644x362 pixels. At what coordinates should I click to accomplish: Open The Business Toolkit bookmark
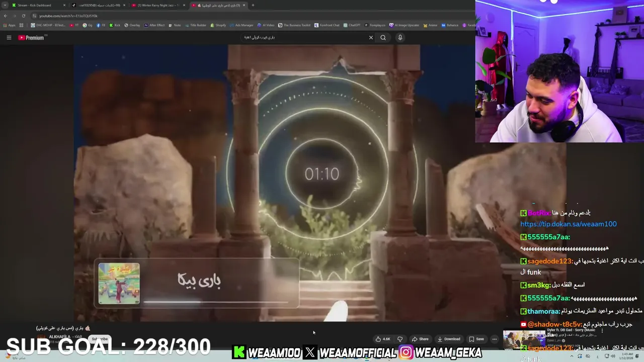(x=294, y=25)
